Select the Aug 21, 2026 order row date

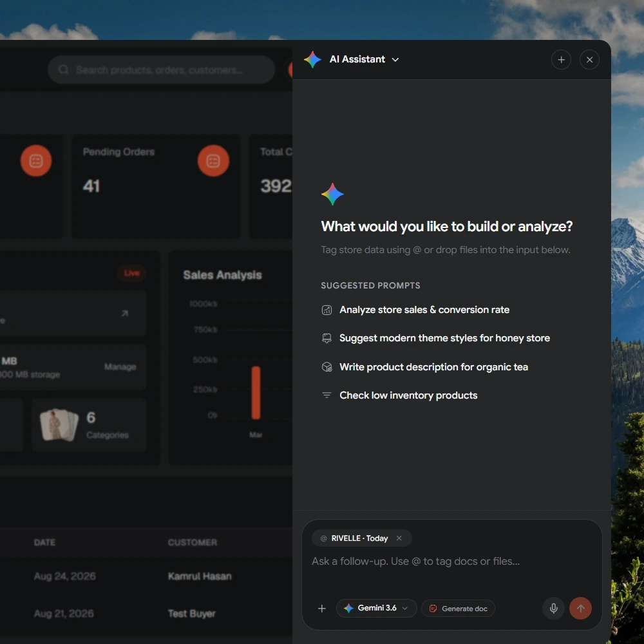(64, 613)
